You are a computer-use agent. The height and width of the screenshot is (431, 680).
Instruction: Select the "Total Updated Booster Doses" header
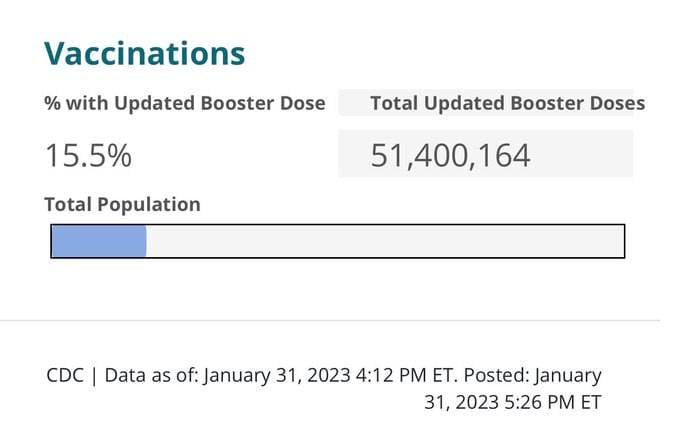(507, 103)
